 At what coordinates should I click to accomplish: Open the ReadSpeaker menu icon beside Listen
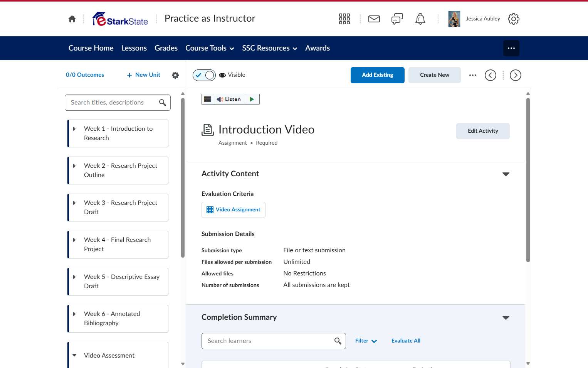tap(207, 99)
